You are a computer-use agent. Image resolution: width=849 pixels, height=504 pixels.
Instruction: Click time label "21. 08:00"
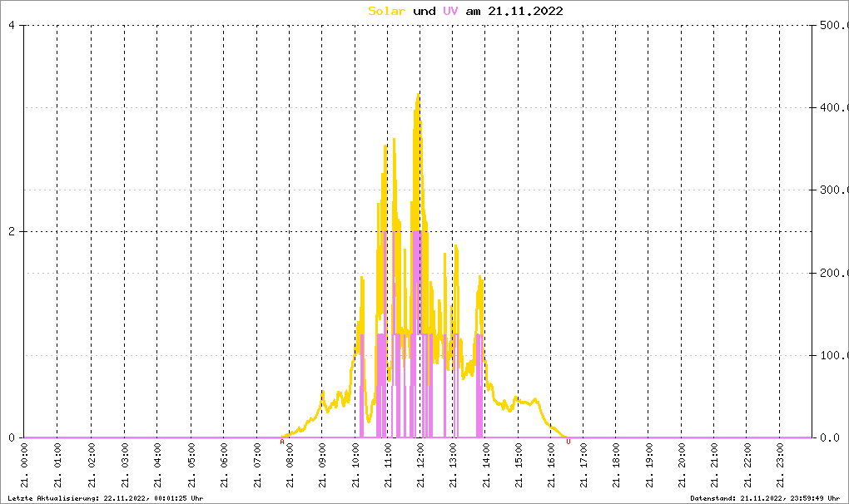pos(289,465)
